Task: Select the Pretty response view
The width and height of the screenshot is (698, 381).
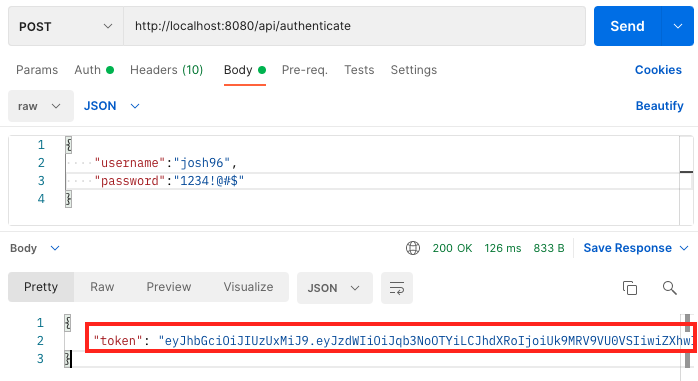Action: click(x=41, y=287)
